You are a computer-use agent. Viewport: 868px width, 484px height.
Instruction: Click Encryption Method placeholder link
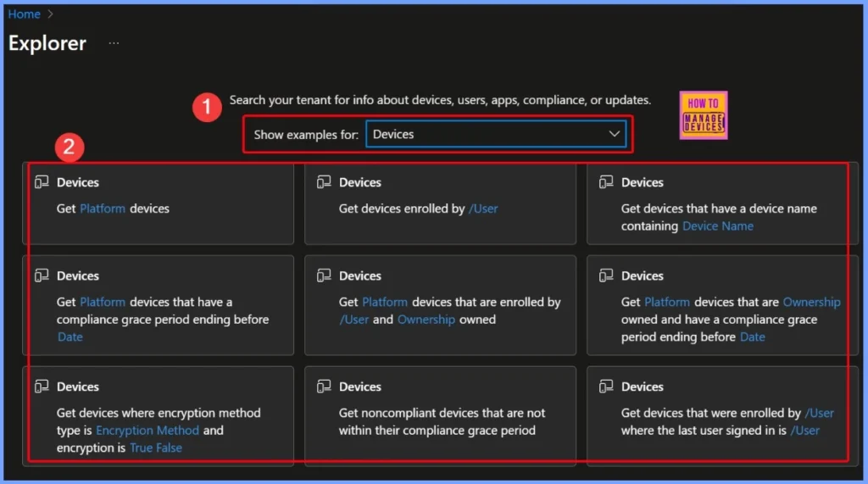coord(147,431)
